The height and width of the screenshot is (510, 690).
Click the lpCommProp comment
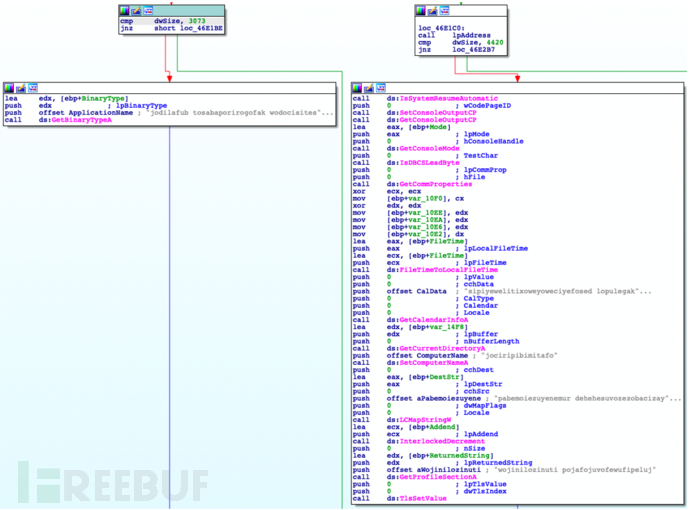(485, 170)
